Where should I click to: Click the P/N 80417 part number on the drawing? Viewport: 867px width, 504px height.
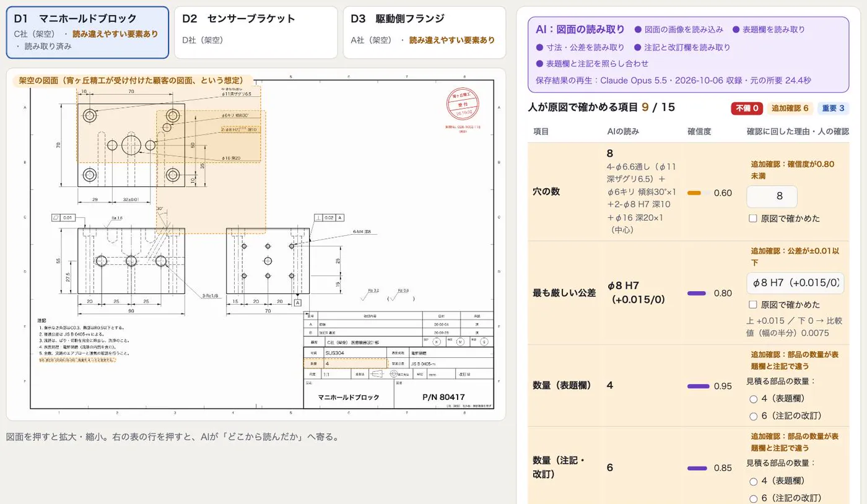[443, 397]
